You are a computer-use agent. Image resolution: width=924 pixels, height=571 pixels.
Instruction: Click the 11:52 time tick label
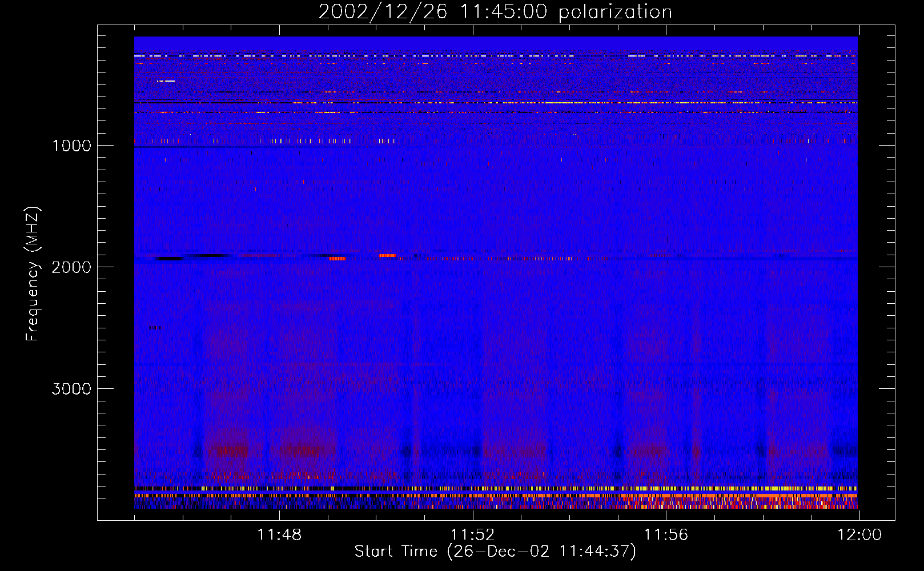[473, 535]
